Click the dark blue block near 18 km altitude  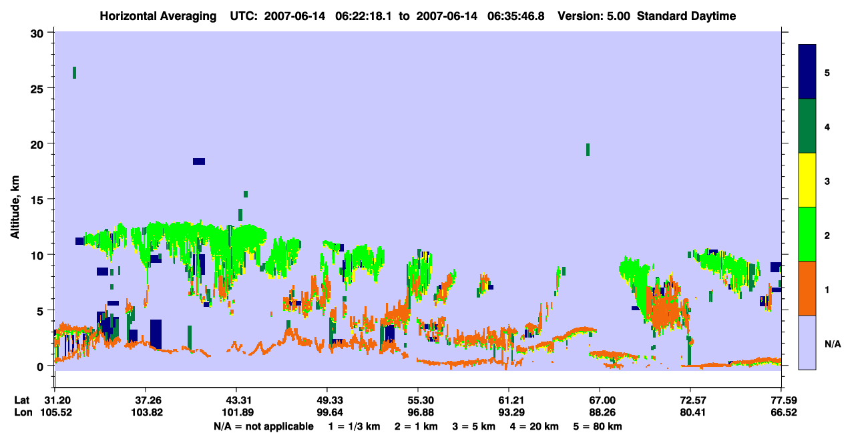[x=199, y=161]
